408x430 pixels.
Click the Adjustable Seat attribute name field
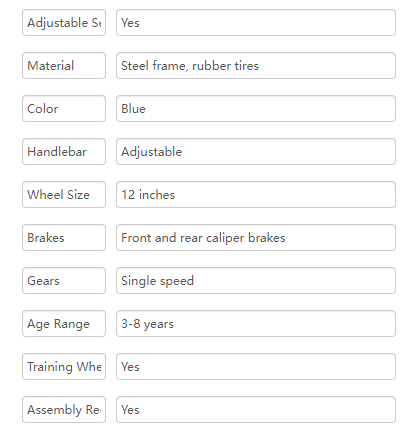point(64,23)
